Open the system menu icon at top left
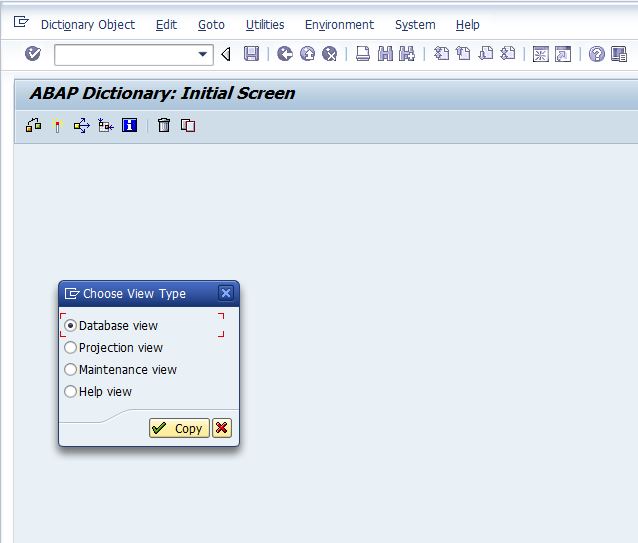Image resolution: width=638 pixels, height=543 pixels. coord(21,22)
